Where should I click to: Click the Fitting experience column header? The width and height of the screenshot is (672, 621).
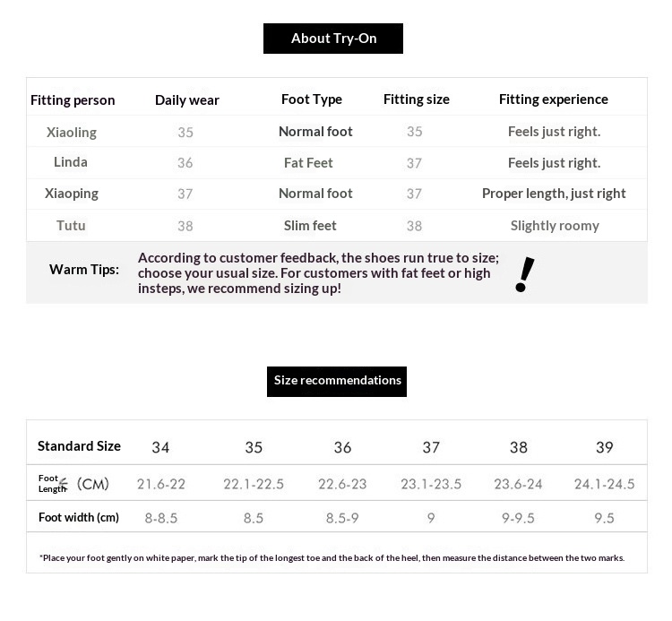554,99
